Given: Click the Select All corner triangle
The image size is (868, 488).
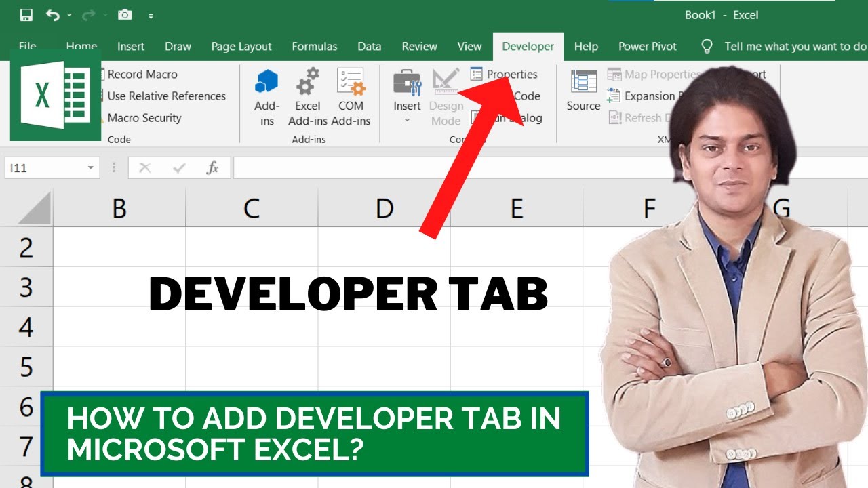Looking at the screenshot, I should tap(34, 207).
